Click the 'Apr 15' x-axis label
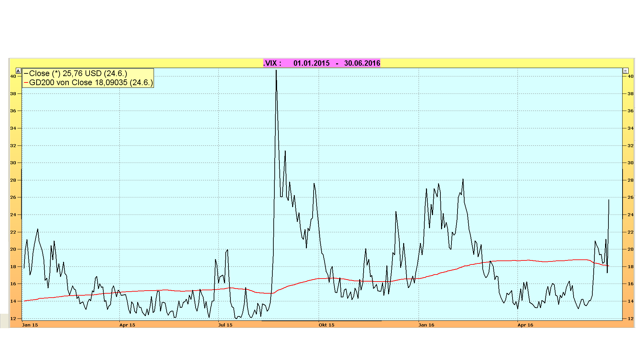Image resolution: width=644 pixels, height=362 pixels. click(127, 325)
